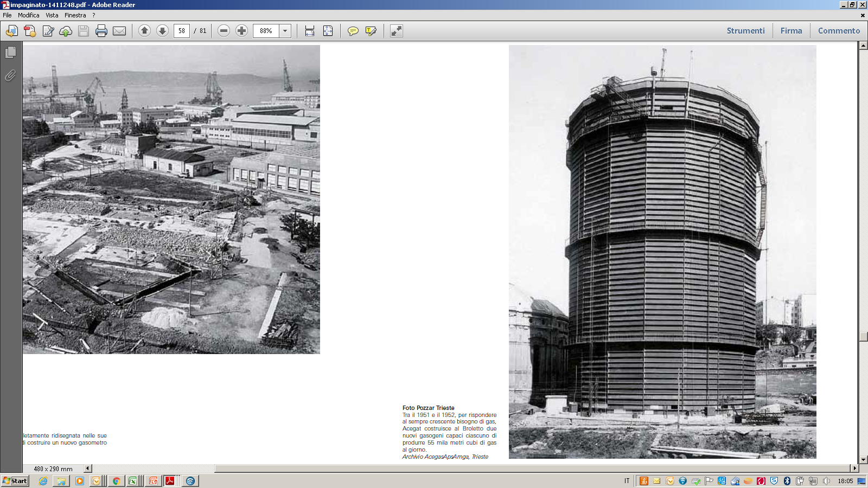Switch to Google Chrome in taskbar
868x488 pixels.
116,481
